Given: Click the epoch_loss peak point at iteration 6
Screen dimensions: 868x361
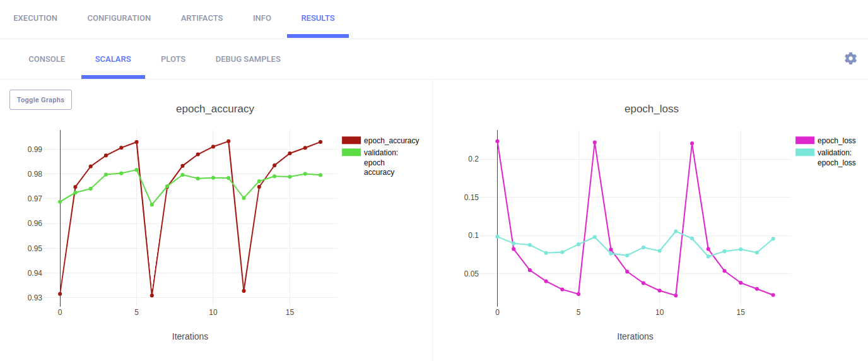Looking at the screenshot, I should coord(594,143).
